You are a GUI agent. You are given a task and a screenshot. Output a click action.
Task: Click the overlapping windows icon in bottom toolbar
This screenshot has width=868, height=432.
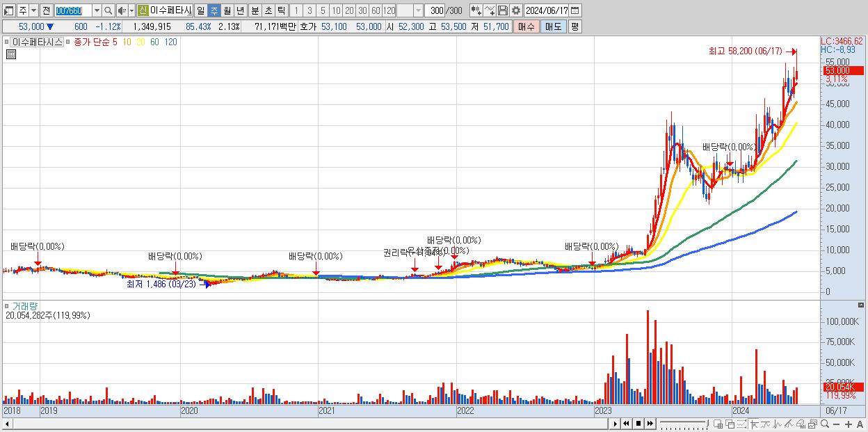pyautogui.click(x=730, y=424)
